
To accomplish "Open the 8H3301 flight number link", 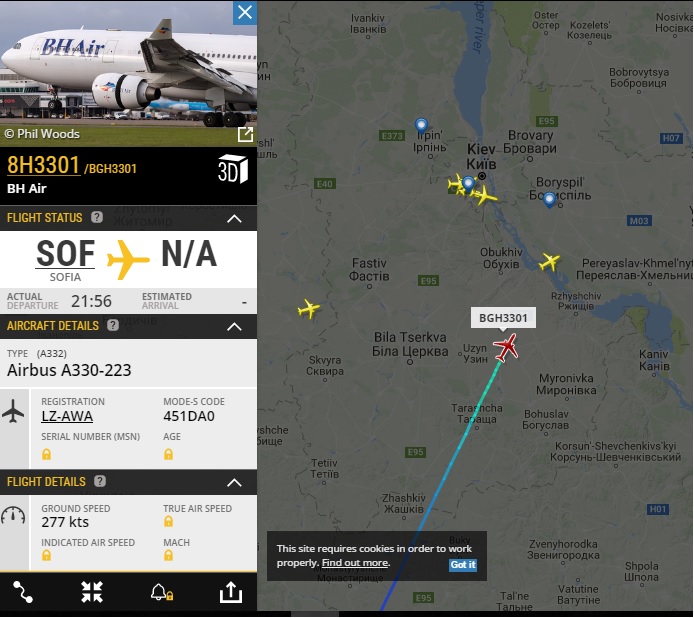I will (x=43, y=166).
